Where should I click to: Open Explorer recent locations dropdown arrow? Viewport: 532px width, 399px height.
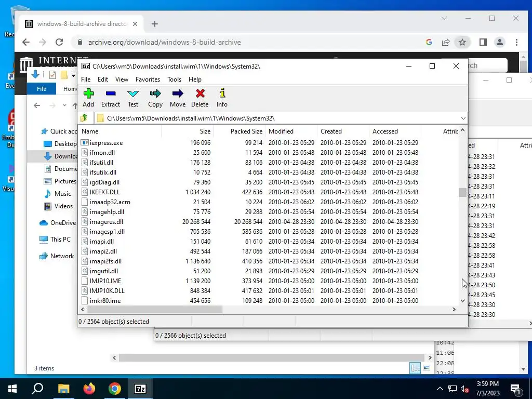coord(64,105)
